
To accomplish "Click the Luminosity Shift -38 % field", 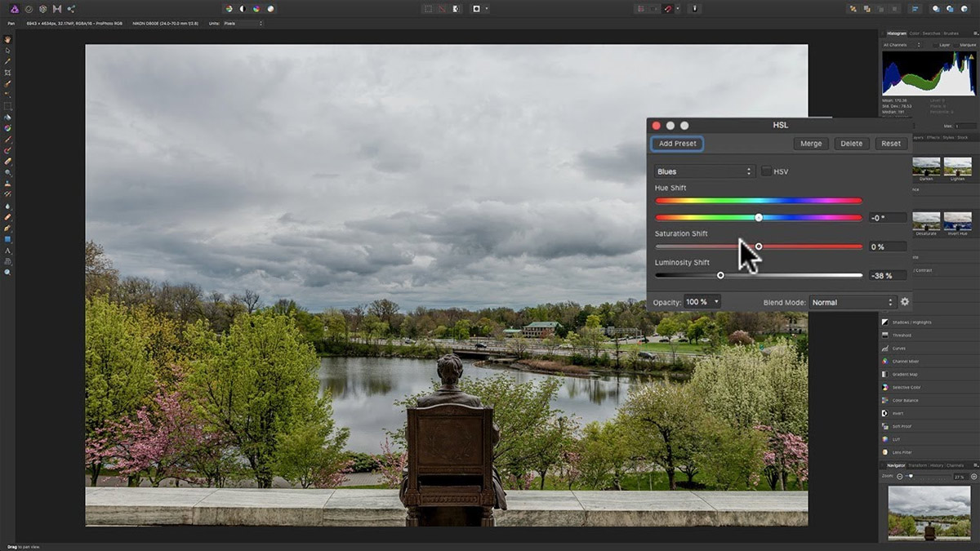I will coord(888,276).
